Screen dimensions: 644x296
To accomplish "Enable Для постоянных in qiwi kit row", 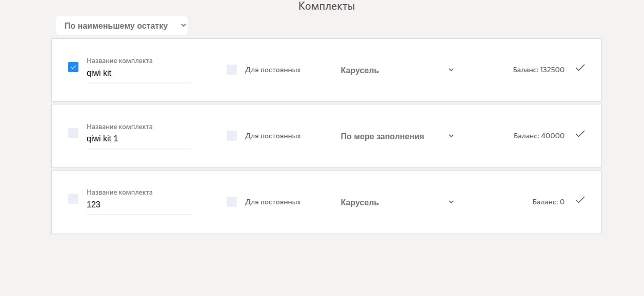I will (232, 70).
